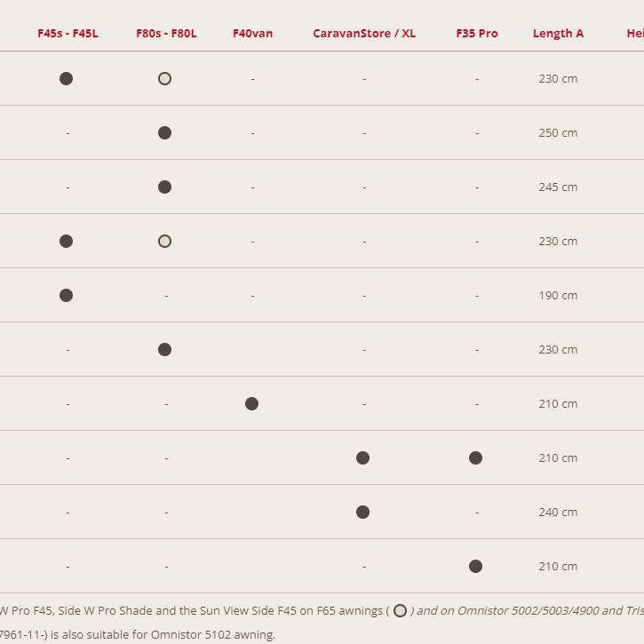
Task: Click the F45s - F45L column header
Action: [68, 34]
